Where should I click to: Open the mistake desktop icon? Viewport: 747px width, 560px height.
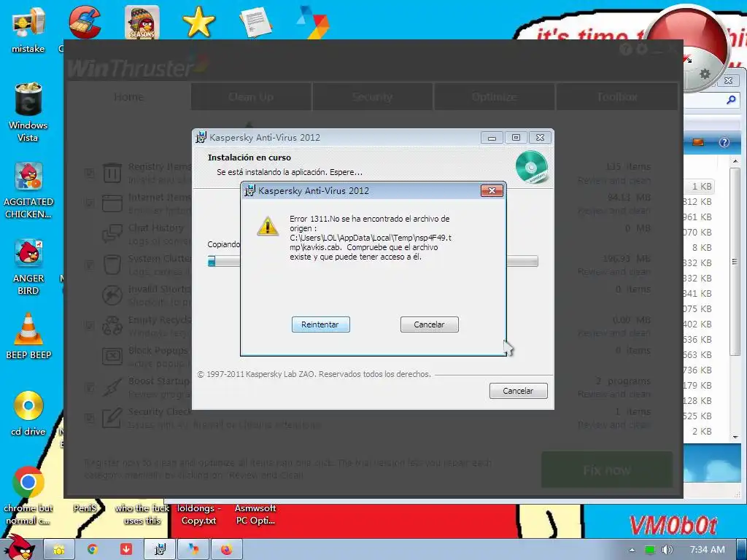(x=28, y=29)
